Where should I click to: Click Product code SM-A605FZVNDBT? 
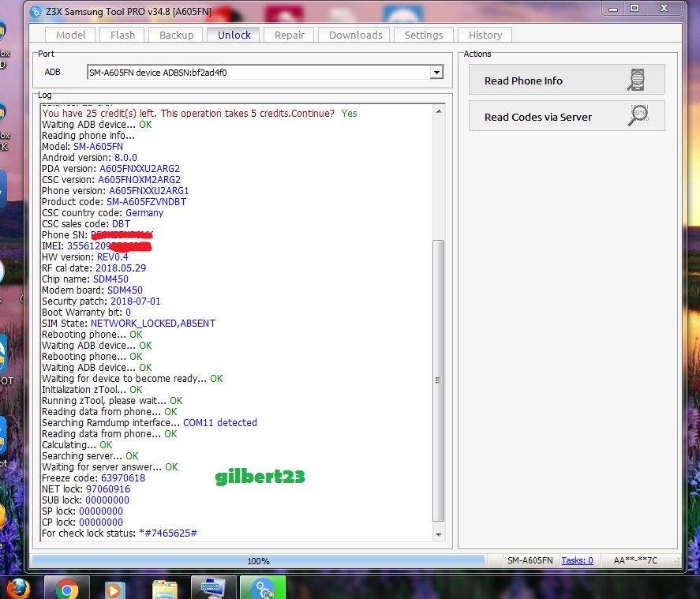click(146, 202)
